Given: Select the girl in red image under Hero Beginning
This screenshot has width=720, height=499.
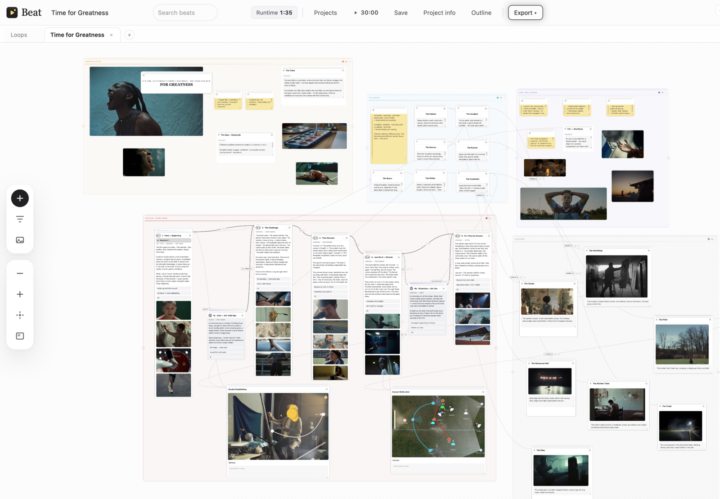Looking at the screenshot, I should pyautogui.click(x=174, y=310).
